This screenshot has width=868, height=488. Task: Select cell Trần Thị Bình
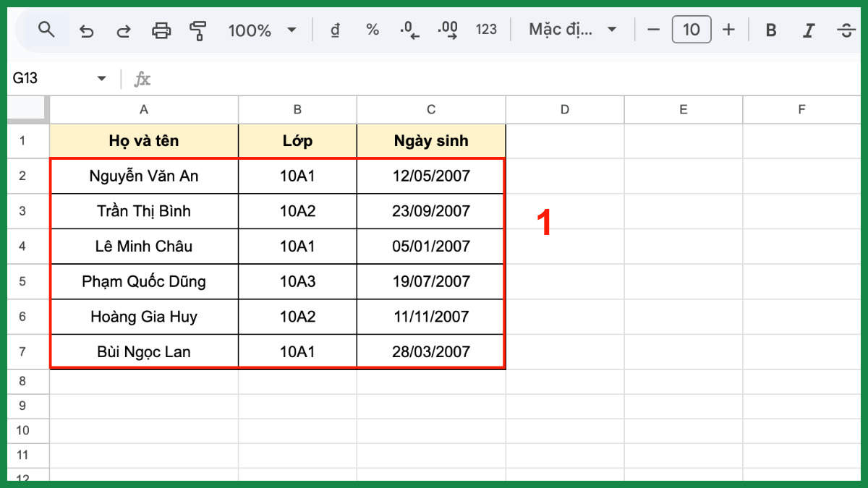click(144, 211)
